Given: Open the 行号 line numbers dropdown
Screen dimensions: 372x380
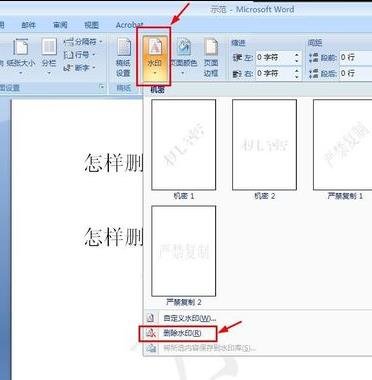Looking at the screenshot, I should click(x=80, y=54).
